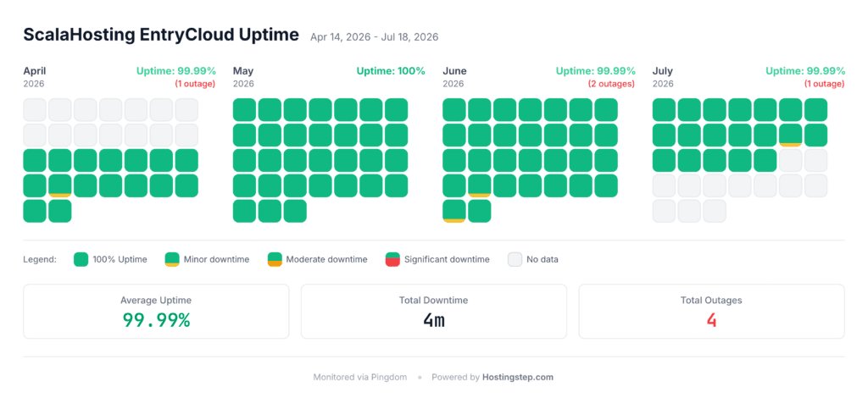Click the 'Apr 14, 2026 - Jul 18, 2026' date range
Image resolution: width=868 pixels, height=409 pixels.
[374, 37]
